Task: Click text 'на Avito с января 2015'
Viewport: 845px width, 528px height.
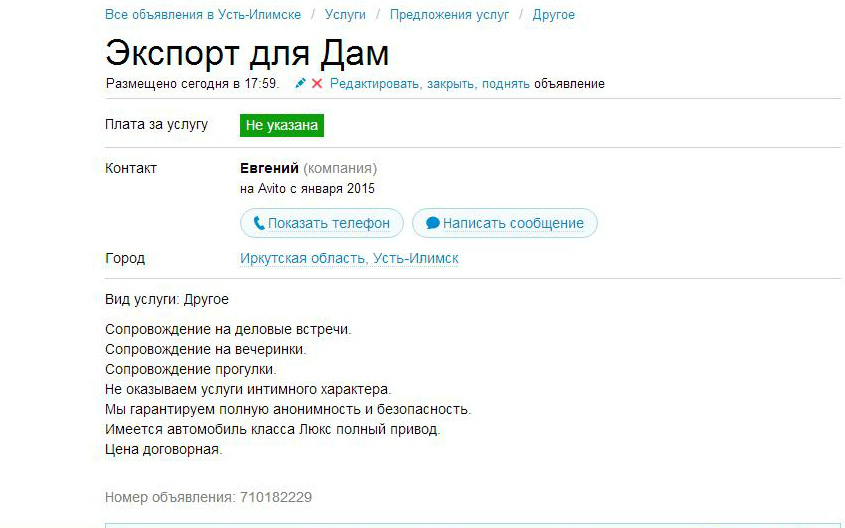Action: point(307,189)
